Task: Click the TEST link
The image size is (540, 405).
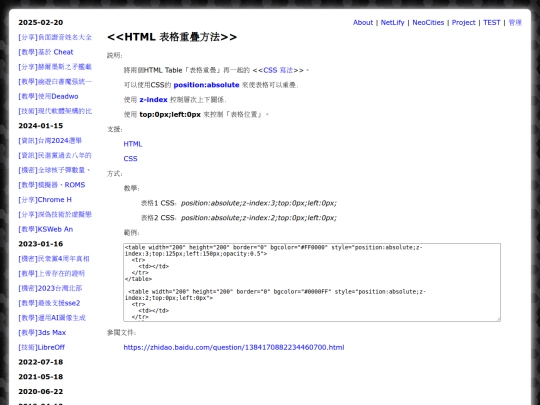Action: (491, 23)
